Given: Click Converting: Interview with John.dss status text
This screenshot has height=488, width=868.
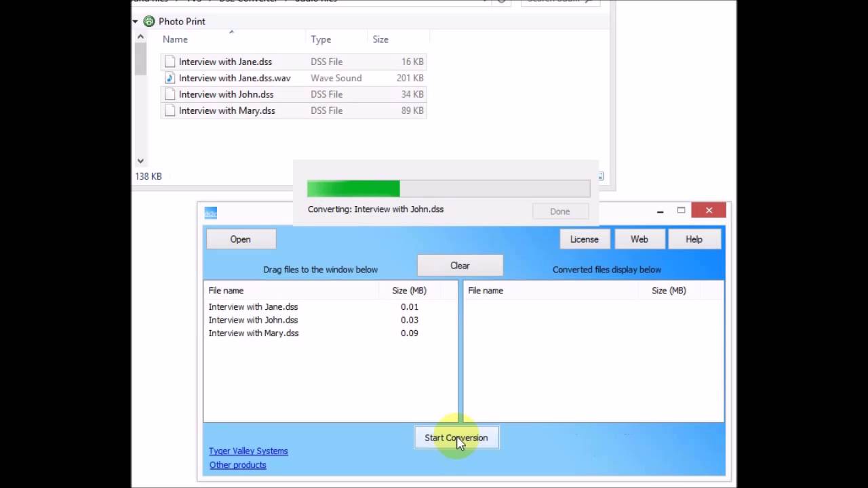Looking at the screenshot, I should pyautogui.click(x=376, y=209).
